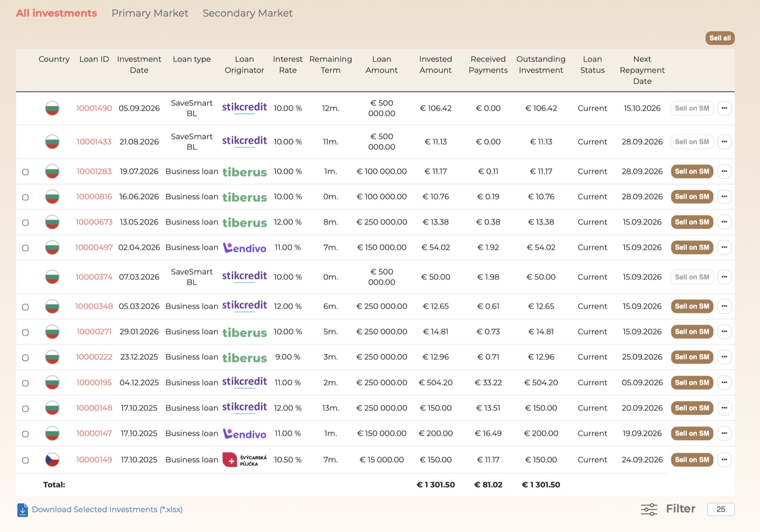
Task: Open more options for loan 10000374
Action: click(724, 277)
